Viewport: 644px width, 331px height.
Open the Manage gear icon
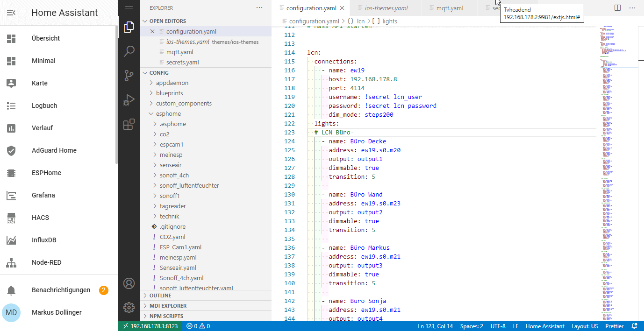click(129, 308)
